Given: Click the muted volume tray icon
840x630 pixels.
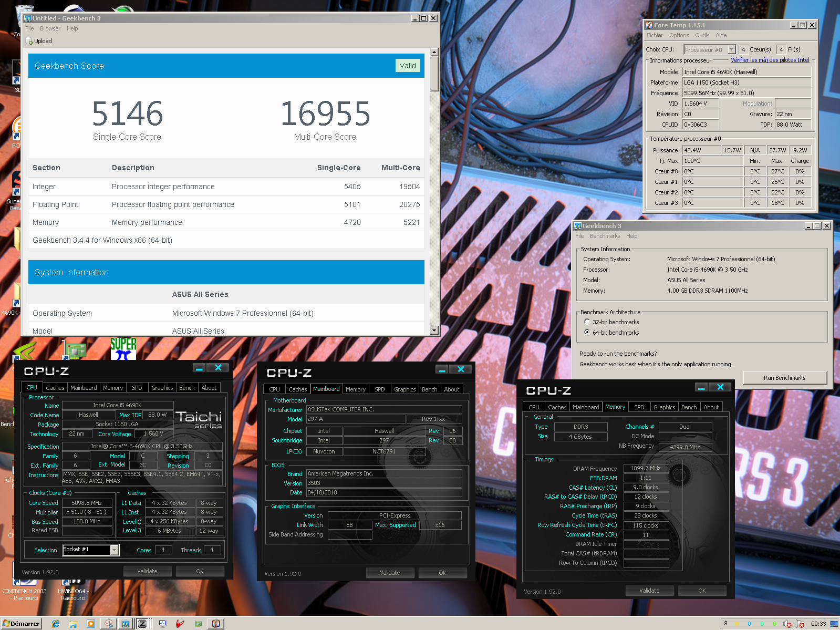Looking at the screenshot, I should (x=787, y=624).
